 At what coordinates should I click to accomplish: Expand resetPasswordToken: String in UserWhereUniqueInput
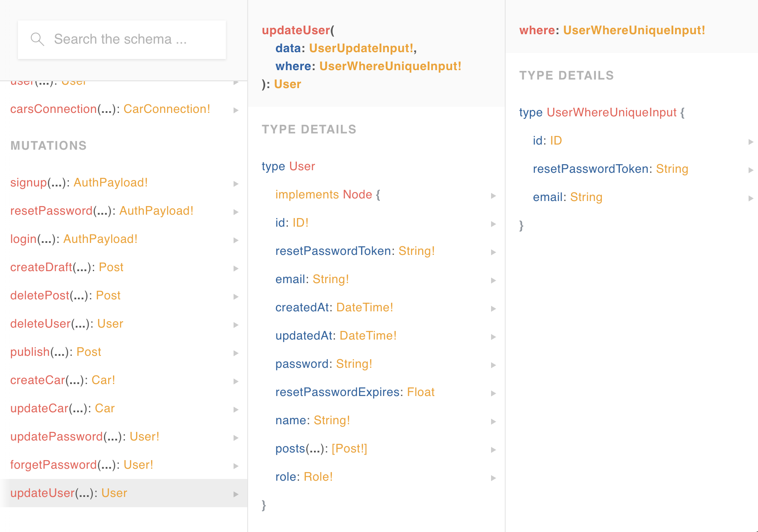click(x=751, y=170)
